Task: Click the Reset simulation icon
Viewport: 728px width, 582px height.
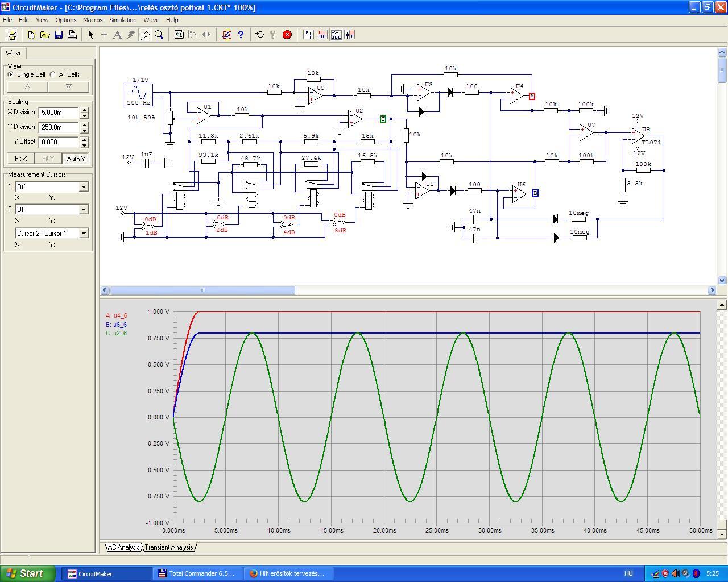Action: (260, 35)
